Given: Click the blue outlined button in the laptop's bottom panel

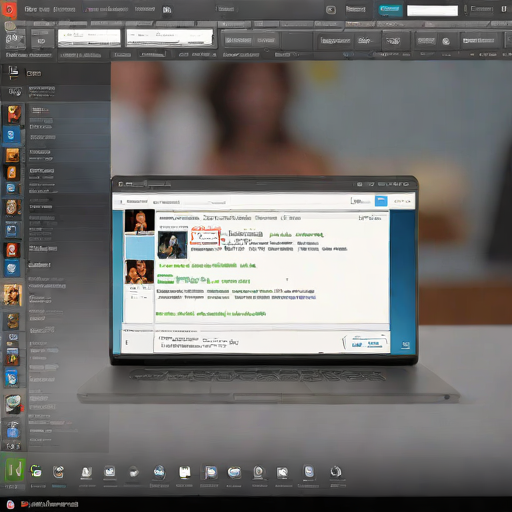Looking at the screenshot, I should [x=366, y=343].
